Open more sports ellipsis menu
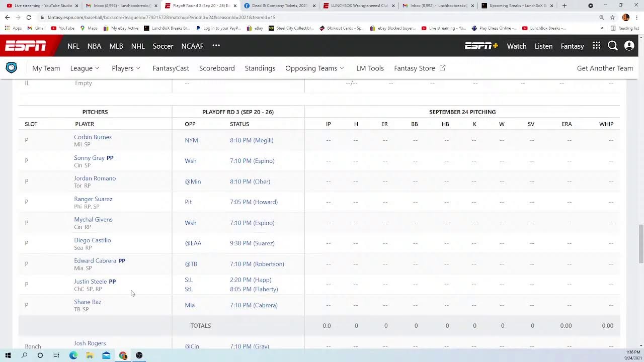The width and height of the screenshot is (644, 362). point(216,45)
